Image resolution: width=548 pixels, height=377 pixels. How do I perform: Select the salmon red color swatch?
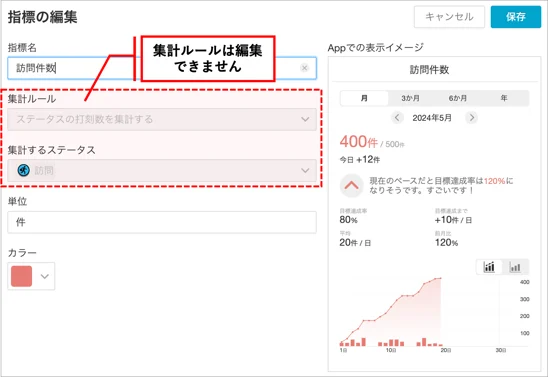point(22,276)
